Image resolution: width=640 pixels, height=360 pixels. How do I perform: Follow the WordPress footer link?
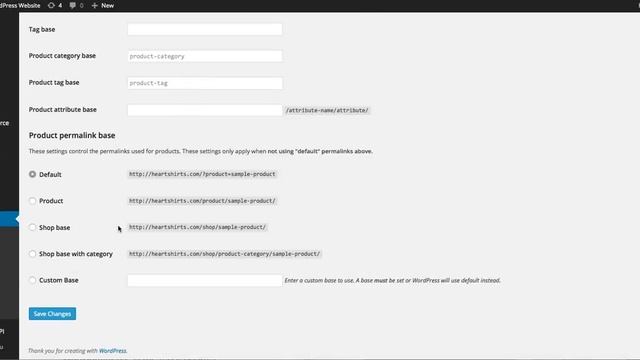click(x=113, y=351)
